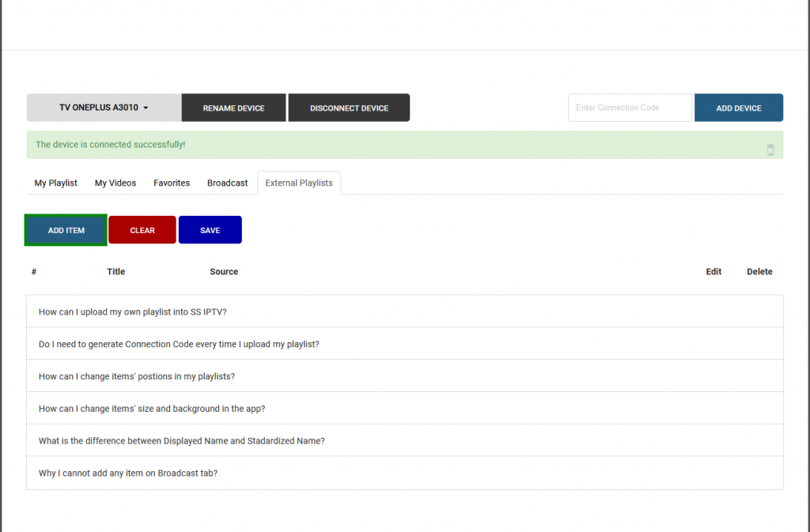Select the Broadcast tab
Image resolution: width=810 pixels, height=532 pixels.
pos(228,183)
